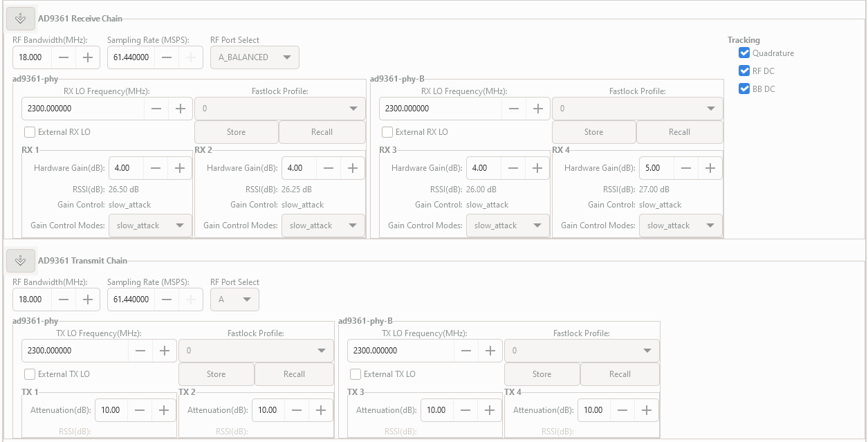Screen dimensions: 868x442
Task: Decrease Transmit Chain Sampling Rate with minus
Action: click(166, 300)
